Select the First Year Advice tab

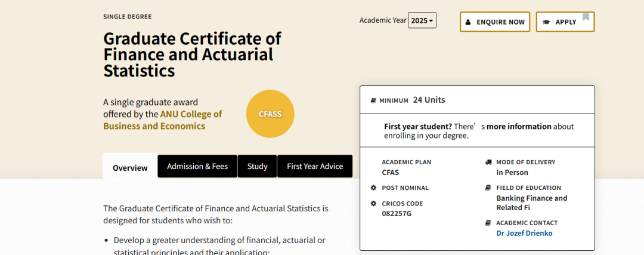315,167
